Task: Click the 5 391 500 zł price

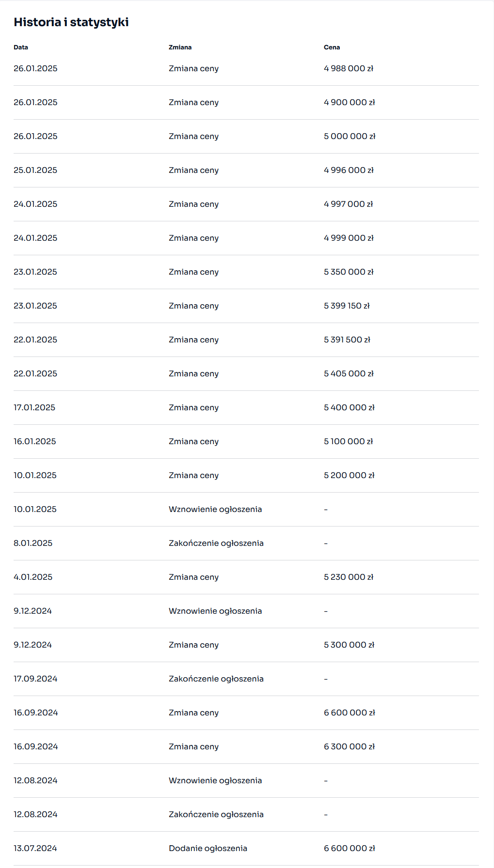Action: point(347,340)
